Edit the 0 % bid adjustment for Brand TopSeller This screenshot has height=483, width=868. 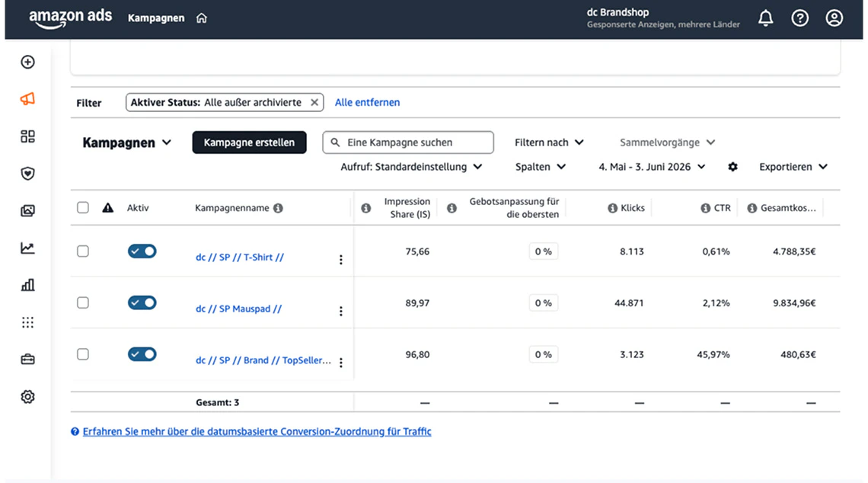543,354
